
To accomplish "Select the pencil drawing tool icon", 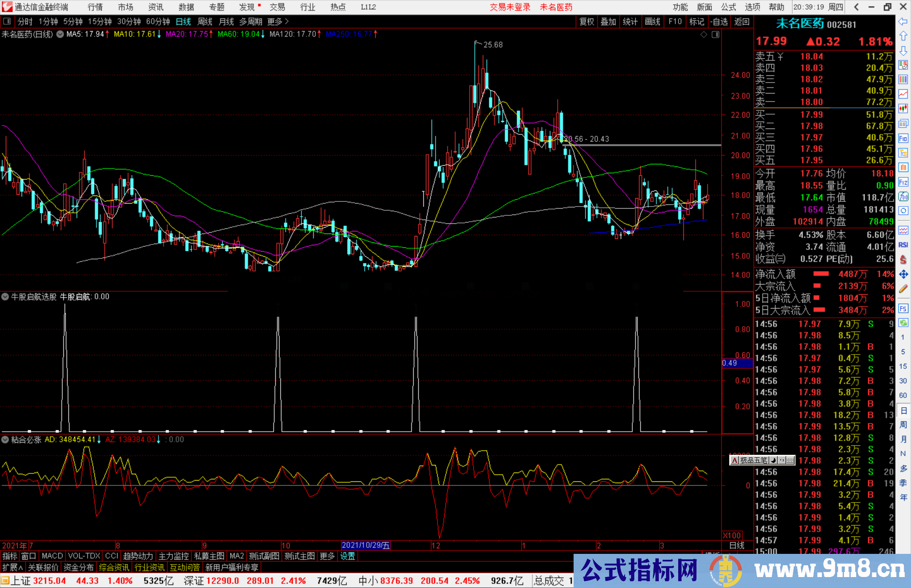I will pyautogui.click(x=903, y=289).
